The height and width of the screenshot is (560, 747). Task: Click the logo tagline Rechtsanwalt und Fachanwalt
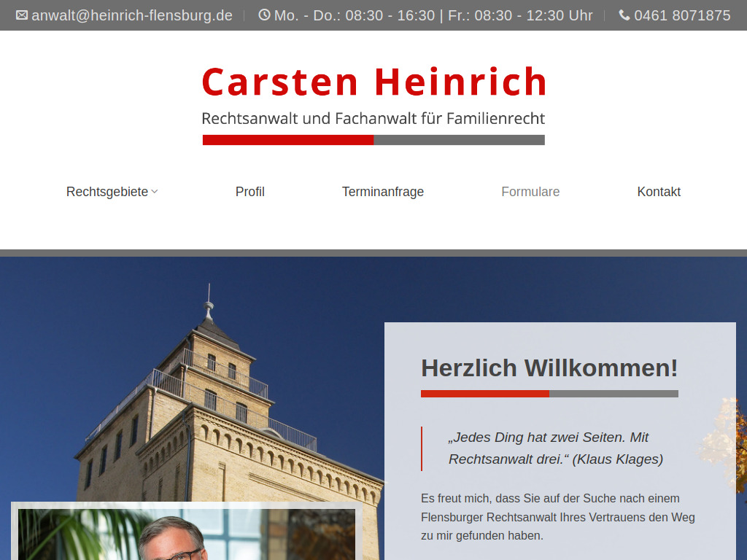[x=373, y=119]
